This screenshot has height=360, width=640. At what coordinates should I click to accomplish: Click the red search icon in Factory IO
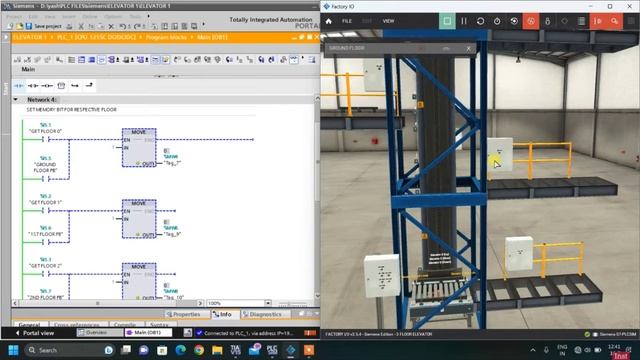coord(614,21)
